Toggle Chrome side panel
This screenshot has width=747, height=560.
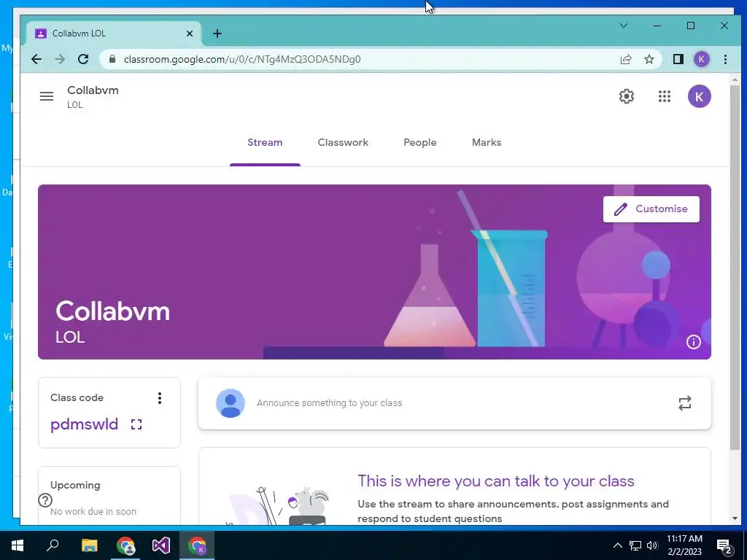[678, 59]
